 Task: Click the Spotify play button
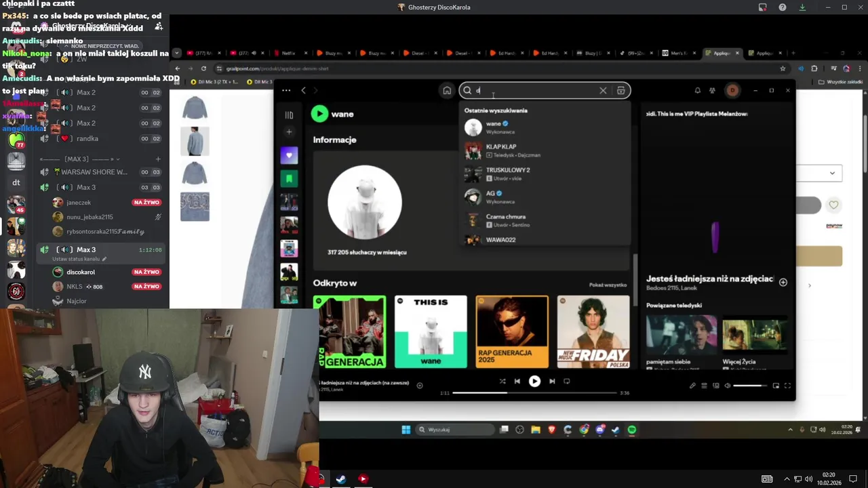pyautogui.click(x=534, y=382)
